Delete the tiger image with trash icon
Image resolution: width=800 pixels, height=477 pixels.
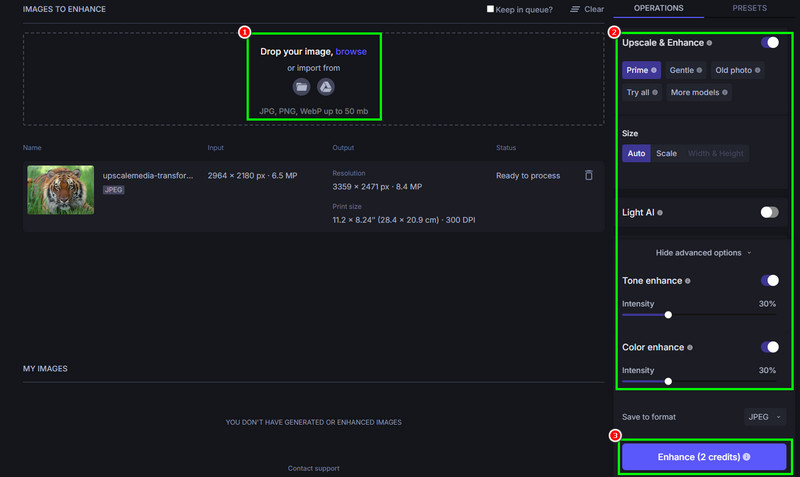(x=589, y=175)
